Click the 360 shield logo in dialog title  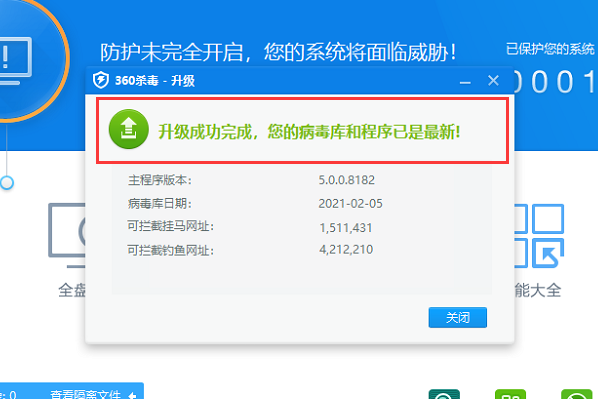101,80
